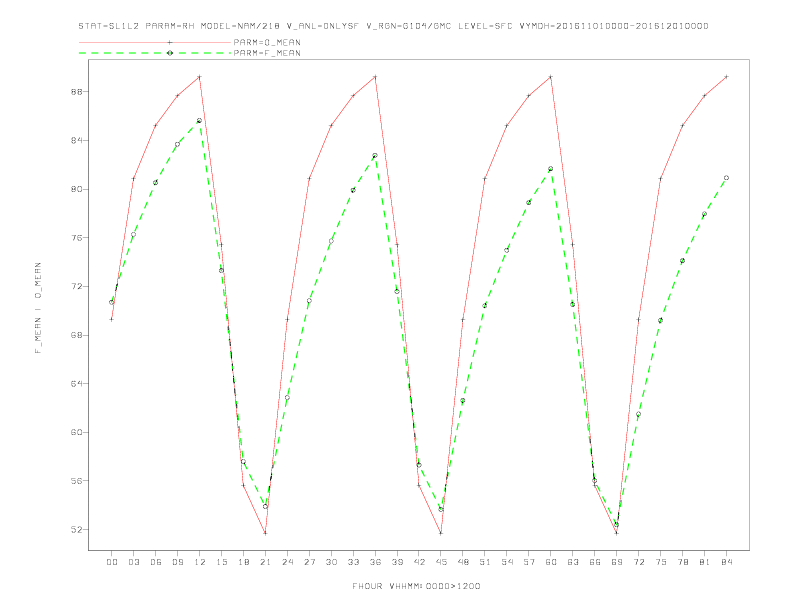This screenshot has width=792, height=612.
Task: Click the x-axis tick label 45
Action: 441,562
